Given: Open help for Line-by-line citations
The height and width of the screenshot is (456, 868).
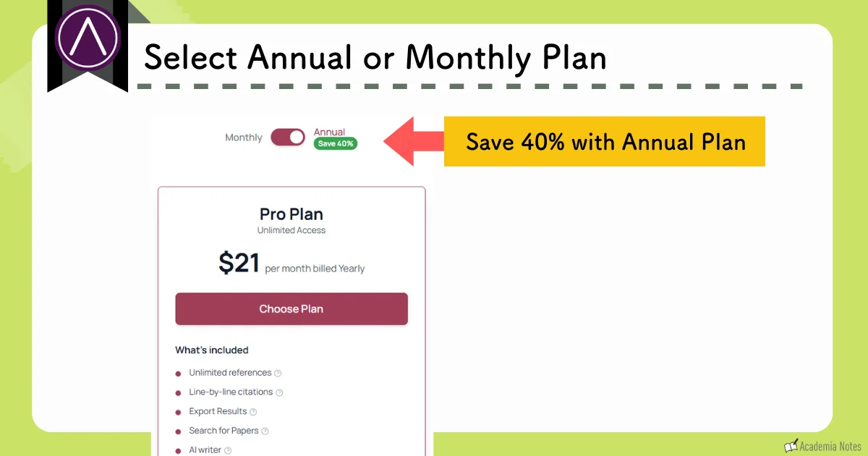Looking at the screenshot, I should pos(280,392).
